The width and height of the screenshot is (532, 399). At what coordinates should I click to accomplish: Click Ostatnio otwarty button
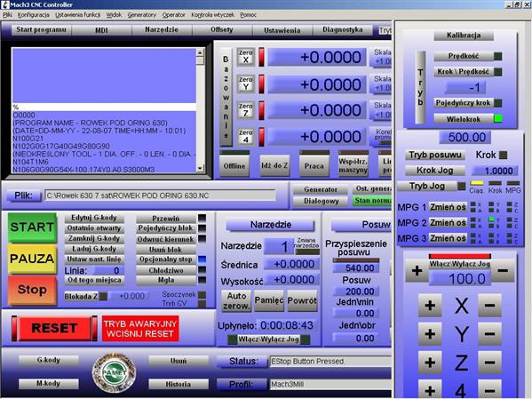(94, 228)
